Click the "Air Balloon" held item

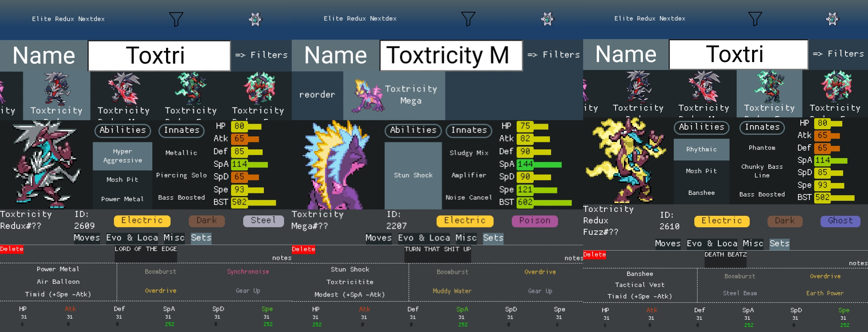click(58, 282)
